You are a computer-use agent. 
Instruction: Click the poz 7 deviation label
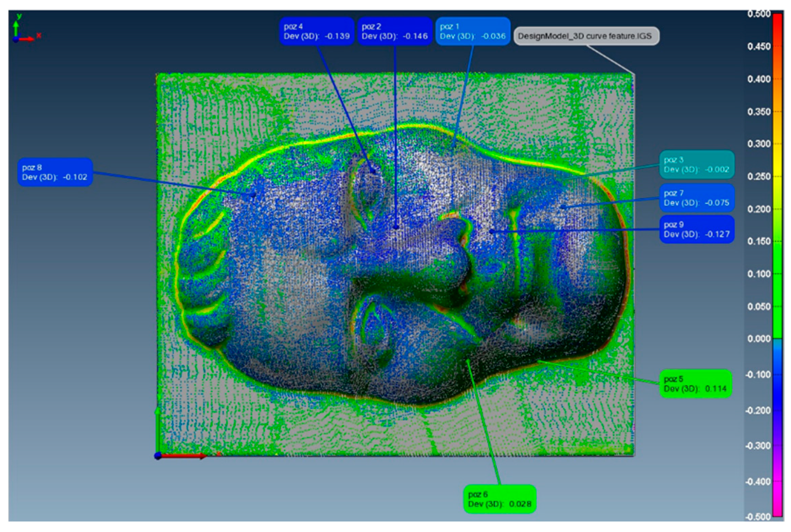pos(696,198)
